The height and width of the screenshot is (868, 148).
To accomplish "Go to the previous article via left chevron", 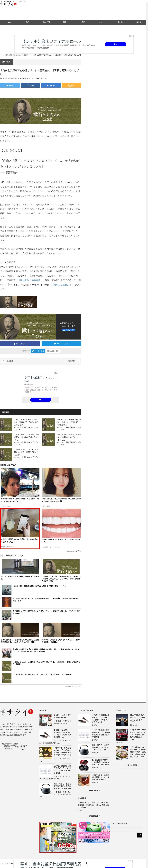I will [x=3, y=361].
